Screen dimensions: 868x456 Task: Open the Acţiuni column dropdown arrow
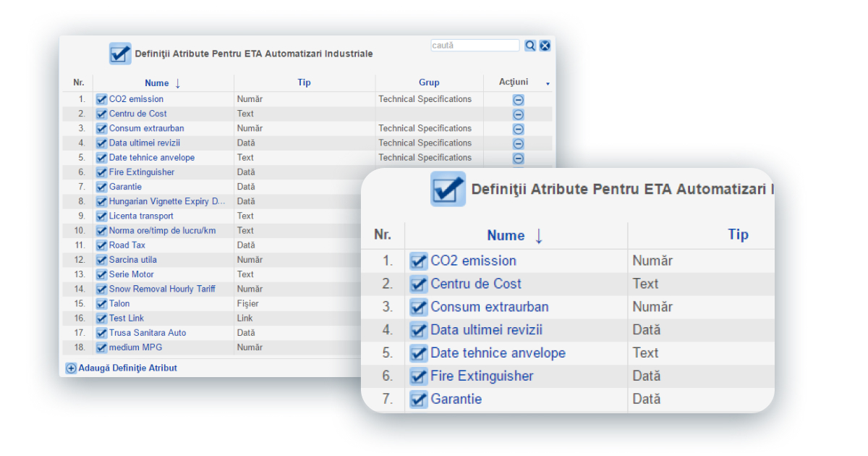[548, 84]
